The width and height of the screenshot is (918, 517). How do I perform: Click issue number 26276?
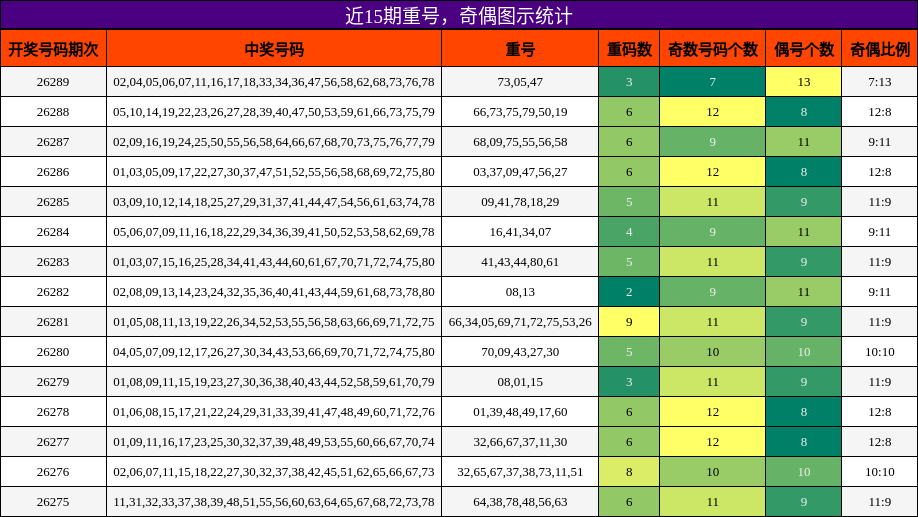point(53,472)
